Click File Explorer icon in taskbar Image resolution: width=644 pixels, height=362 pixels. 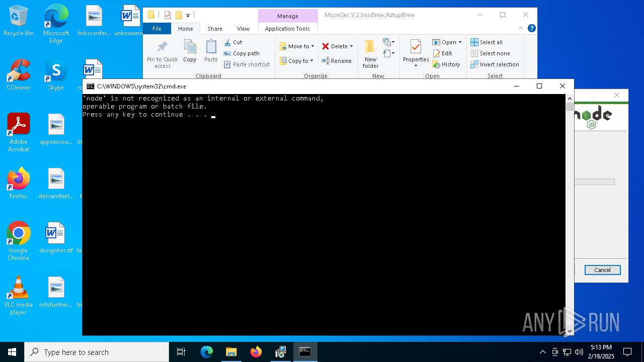pyautogui.click(x=231, y=352)
